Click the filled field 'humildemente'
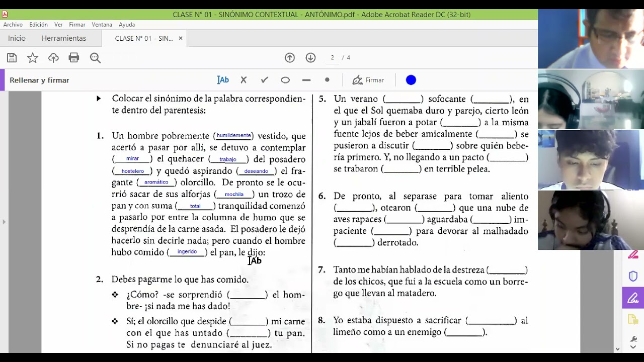 click(233, 135)
